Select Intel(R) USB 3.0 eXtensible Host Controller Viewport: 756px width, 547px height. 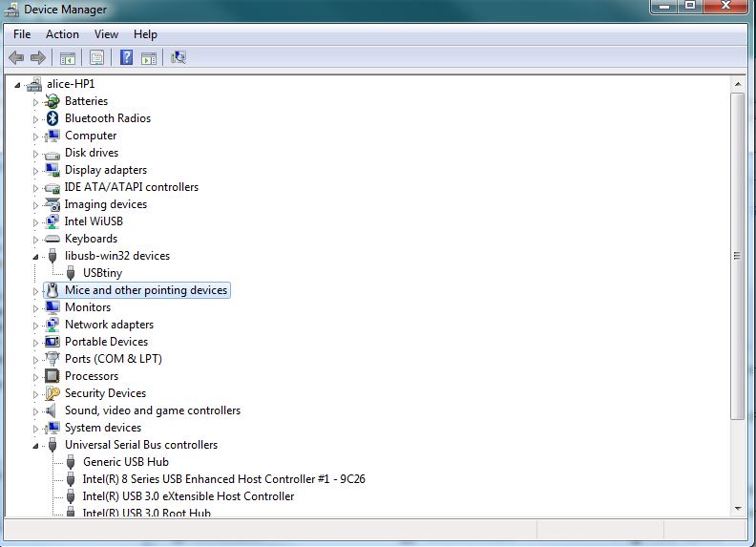(188, 496)
